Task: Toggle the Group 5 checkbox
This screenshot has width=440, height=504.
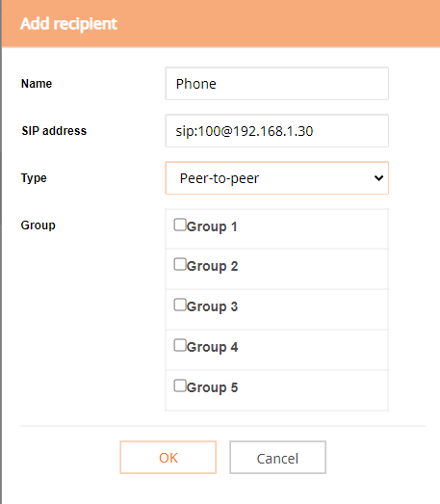Action: pyautogui.click(x=180, y=385)
